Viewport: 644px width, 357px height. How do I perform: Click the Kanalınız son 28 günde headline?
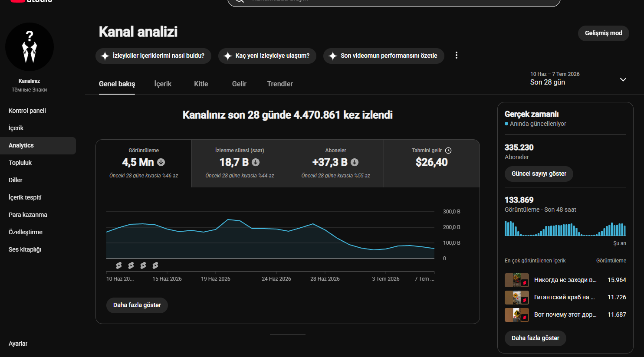pos(288,115)
